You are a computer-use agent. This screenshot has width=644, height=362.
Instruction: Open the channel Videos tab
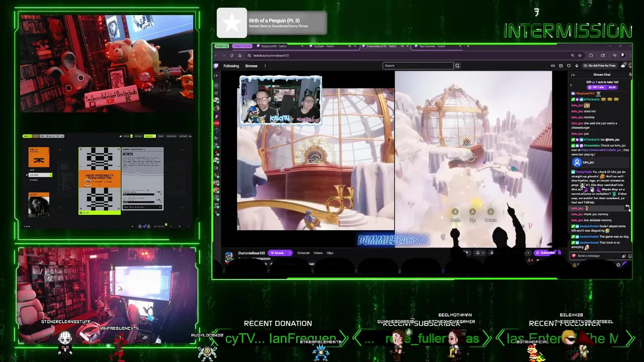tap(318, 253)
